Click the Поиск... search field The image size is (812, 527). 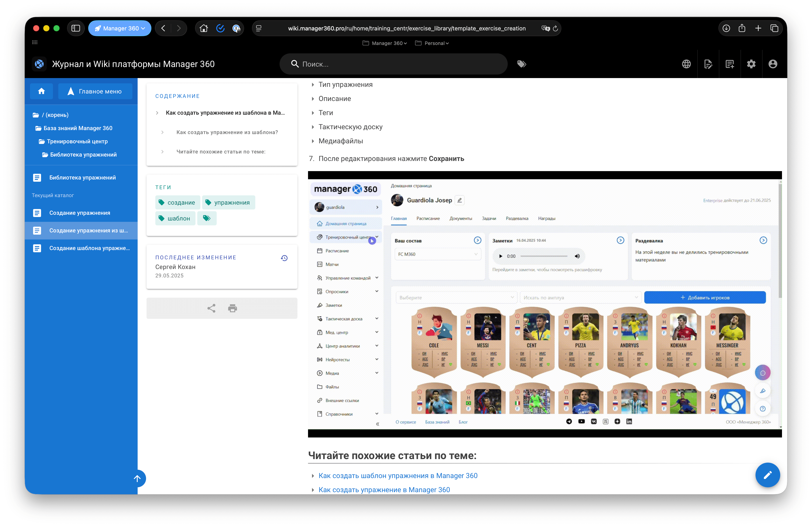[x=393, y=64]
